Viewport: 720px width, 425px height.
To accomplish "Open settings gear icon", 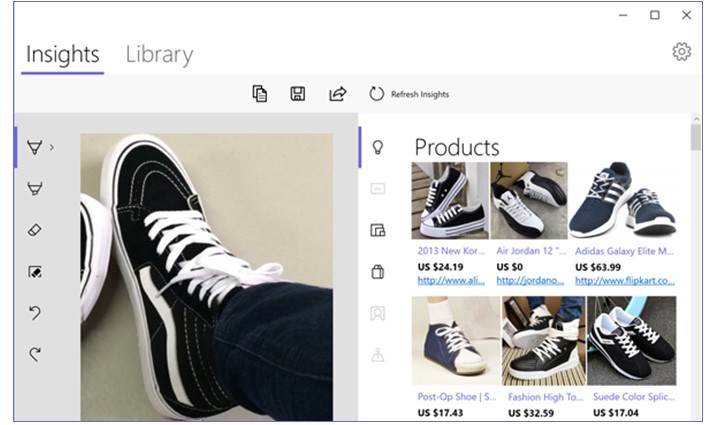I will [x=681, y=52].
